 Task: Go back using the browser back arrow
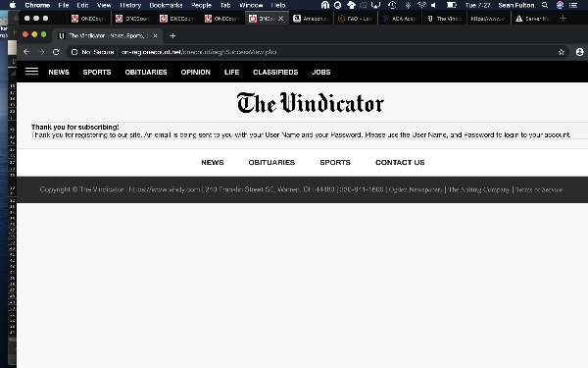pyautogui.click(x=26, y=52)
